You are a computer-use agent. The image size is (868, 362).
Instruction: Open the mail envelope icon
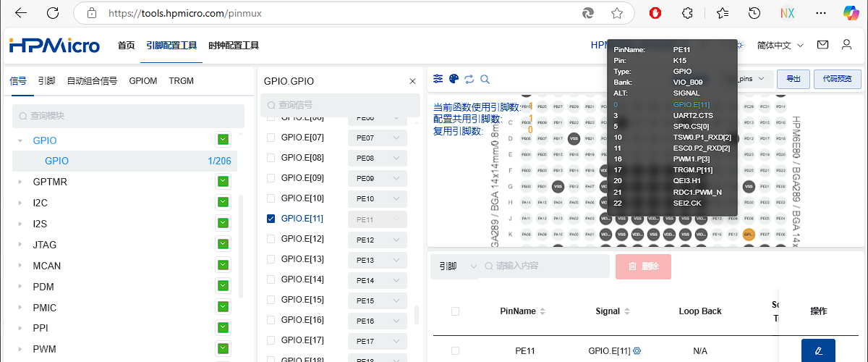pyautogui.click(x=822, y=45)
